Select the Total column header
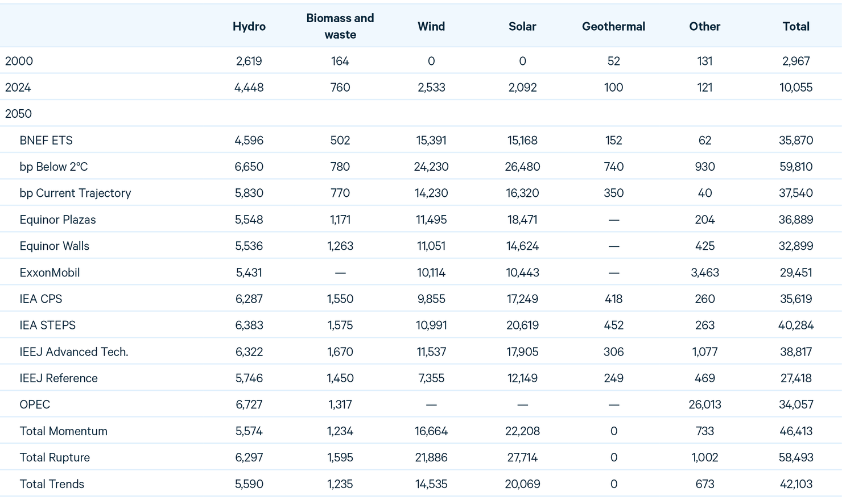Viewport: 842px width, 504px height. 795,27
